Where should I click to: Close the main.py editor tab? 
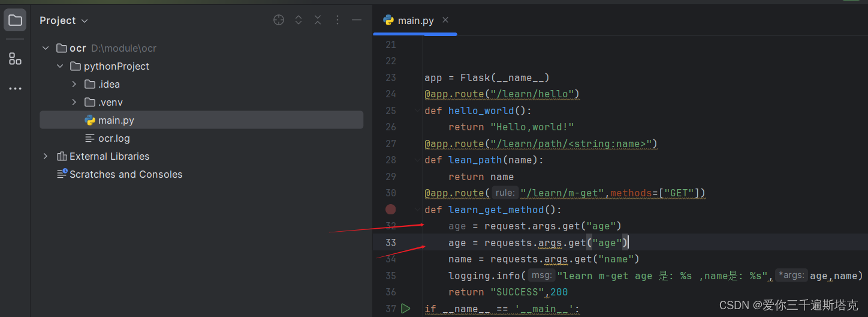point(445,20)
